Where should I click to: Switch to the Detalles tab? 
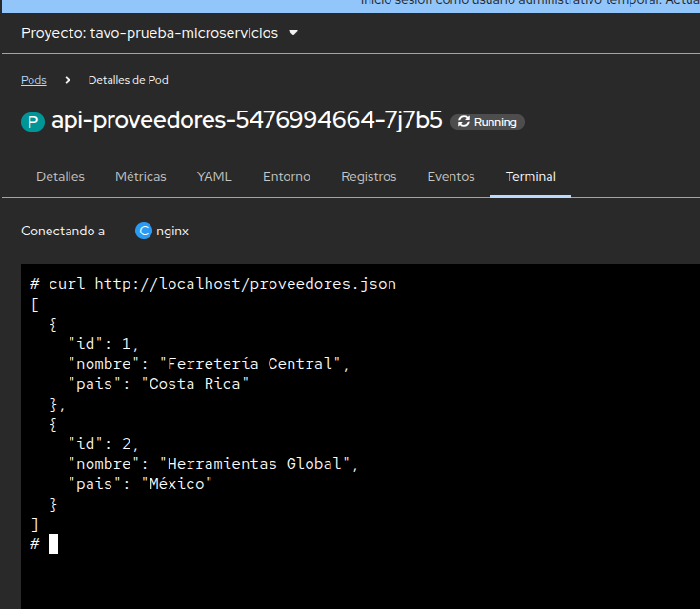coord(60,176)
